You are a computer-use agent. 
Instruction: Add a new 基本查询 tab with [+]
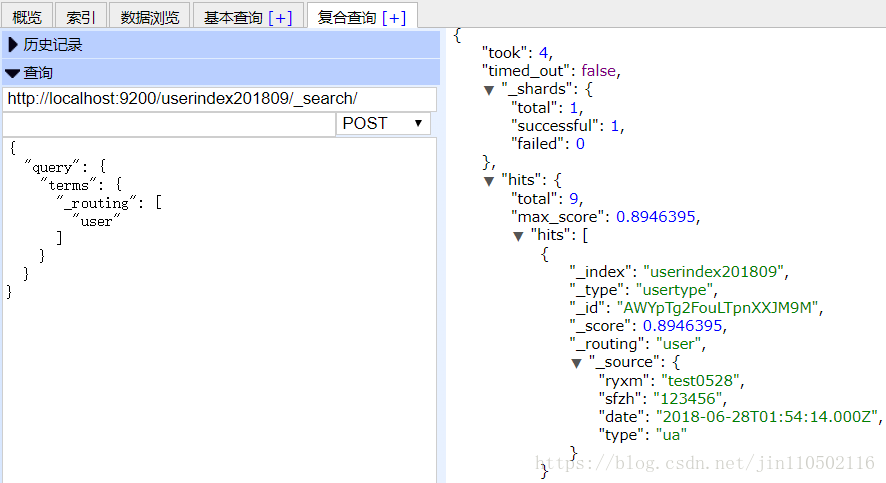pyautogui.click(x=280, y=18)
